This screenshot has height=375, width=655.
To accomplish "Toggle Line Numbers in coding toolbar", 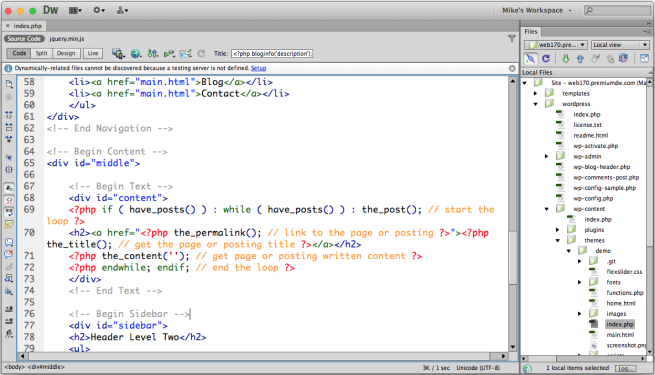I will (x=9, y=188).
